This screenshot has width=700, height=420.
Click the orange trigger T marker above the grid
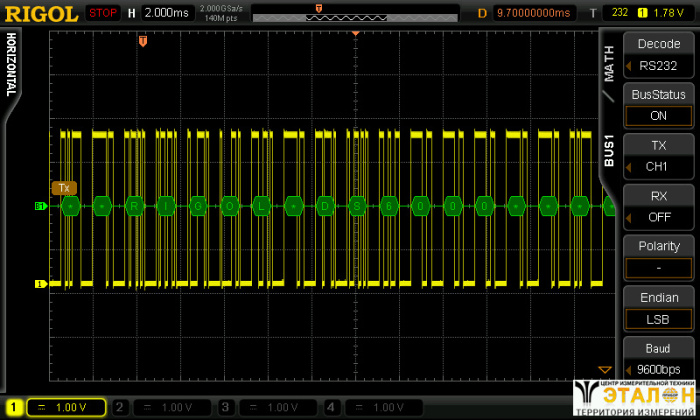tap(143, 41)
